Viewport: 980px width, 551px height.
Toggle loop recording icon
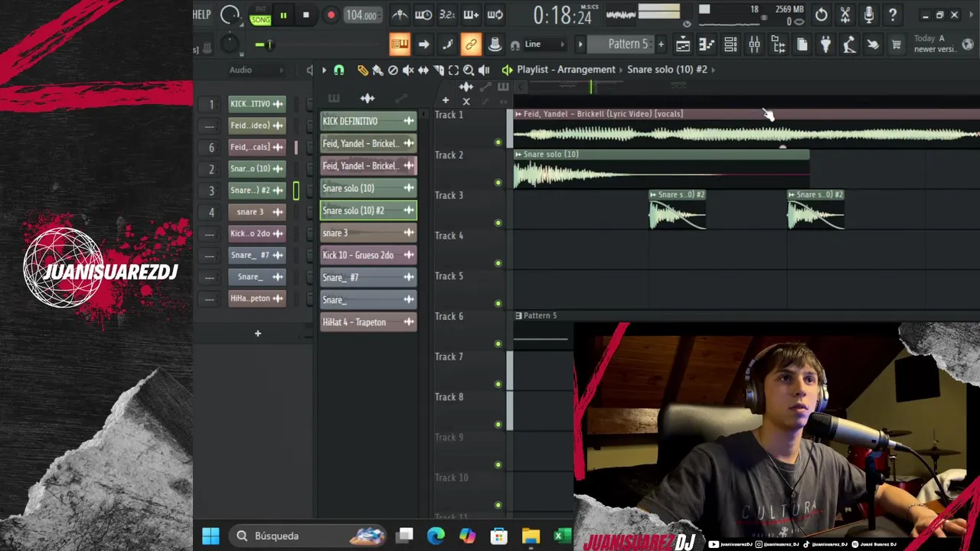click(495, 15)
